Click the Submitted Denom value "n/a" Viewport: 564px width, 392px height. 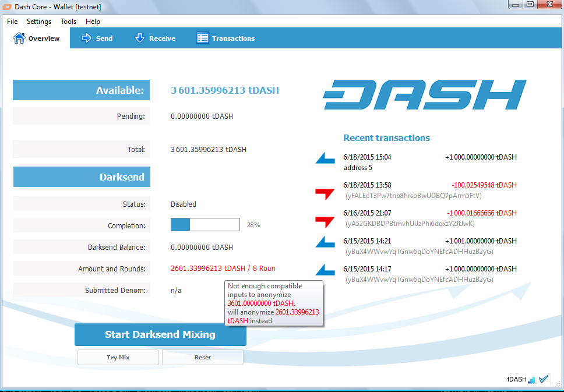[176, 291]
